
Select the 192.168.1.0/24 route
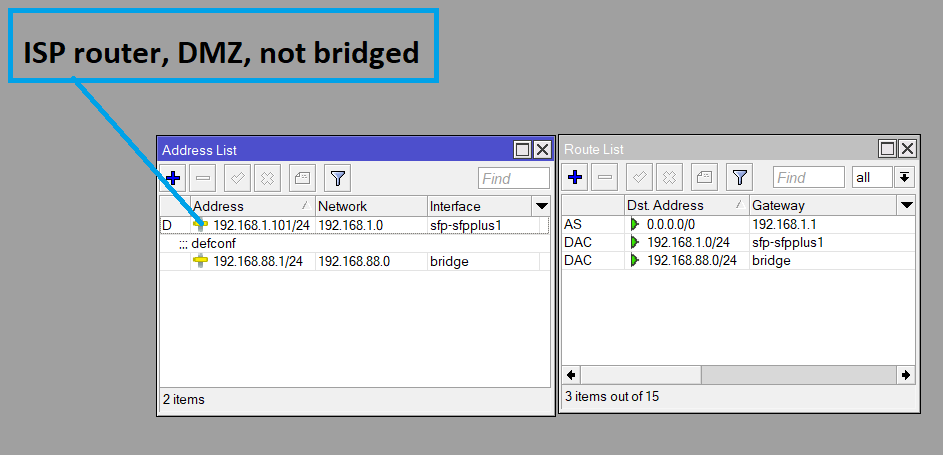tap(738, 243)
